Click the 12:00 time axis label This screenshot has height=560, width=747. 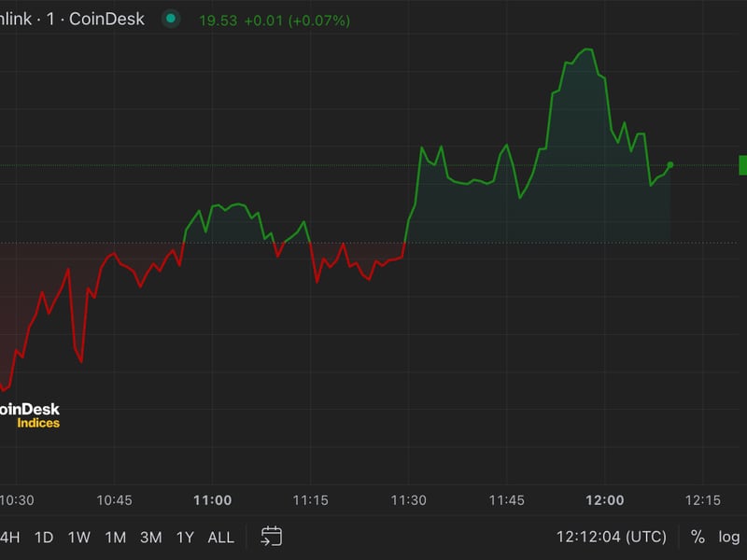tap(604, 500)
